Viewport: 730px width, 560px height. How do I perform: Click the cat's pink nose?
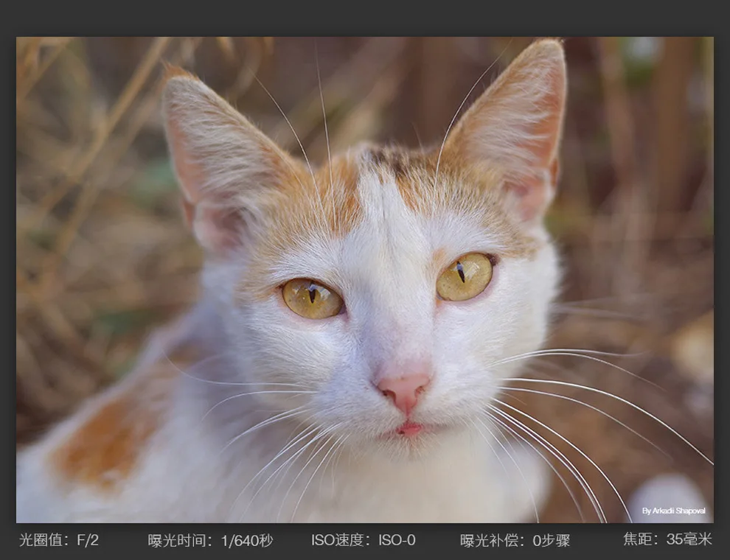pyautogui.click(x=404, y=388)
